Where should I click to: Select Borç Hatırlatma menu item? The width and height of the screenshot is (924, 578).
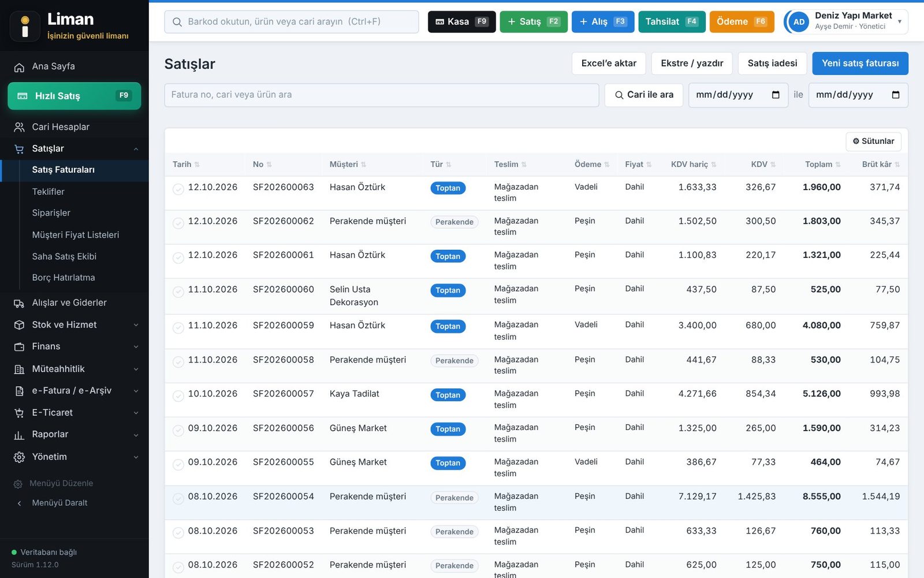coord(64,277)
